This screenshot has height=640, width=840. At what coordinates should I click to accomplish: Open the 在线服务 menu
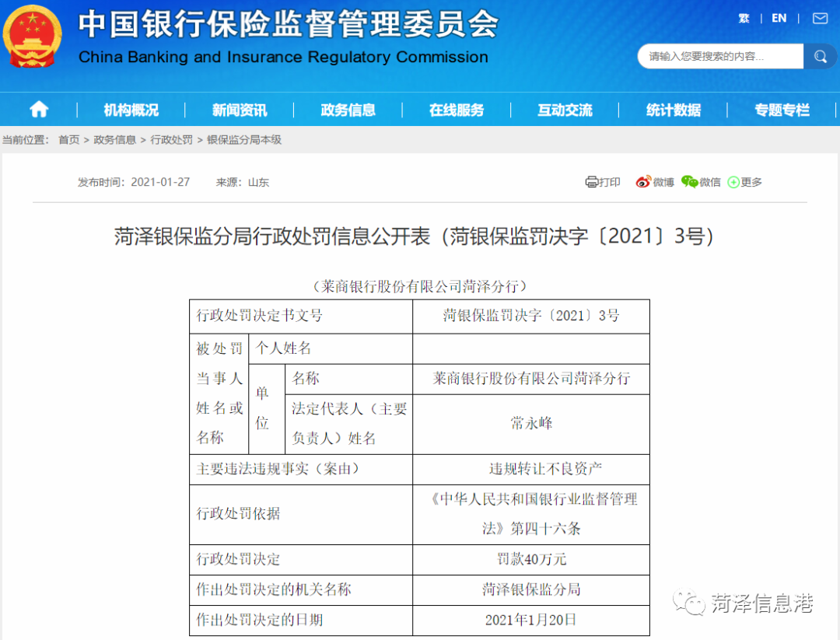coord(457,110)
